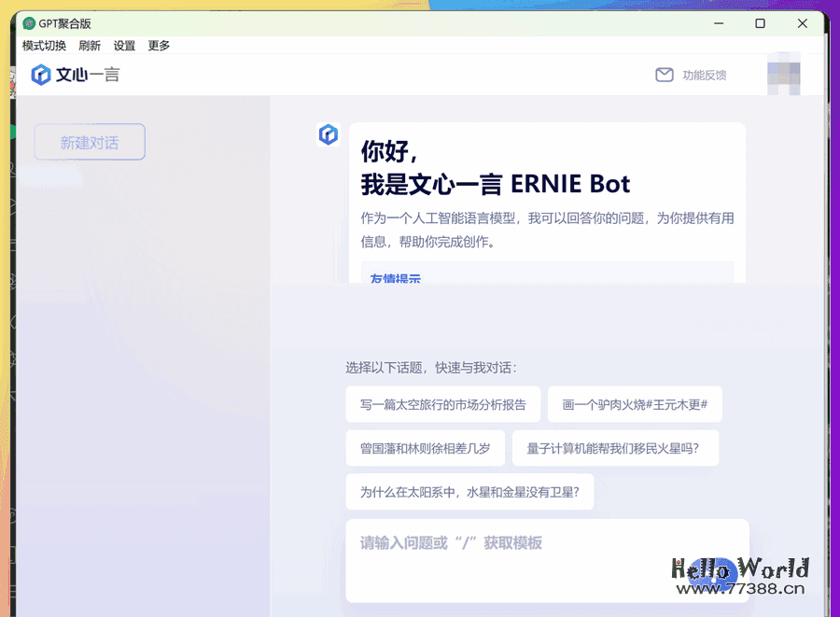
Task: Choose topic 写一篇太空旅行的市场分析报告
Action: [443, 404]
